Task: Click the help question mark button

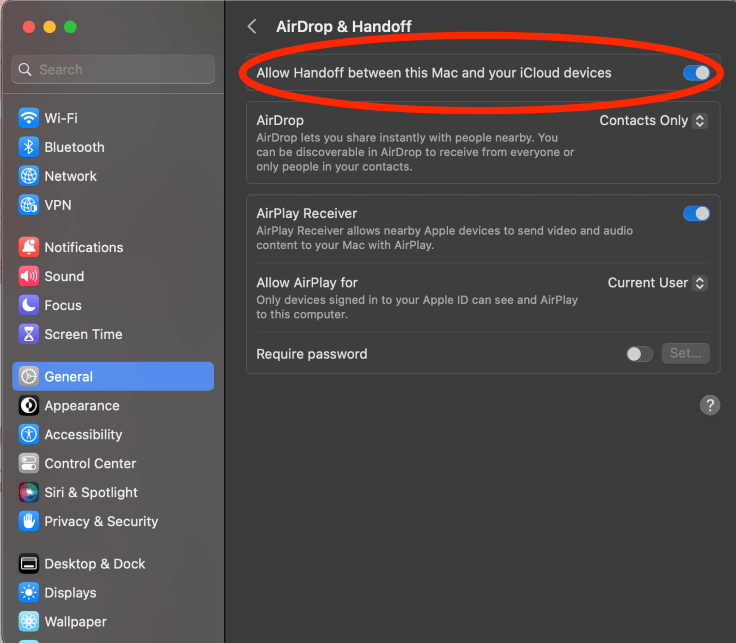Action: [710, 405]
